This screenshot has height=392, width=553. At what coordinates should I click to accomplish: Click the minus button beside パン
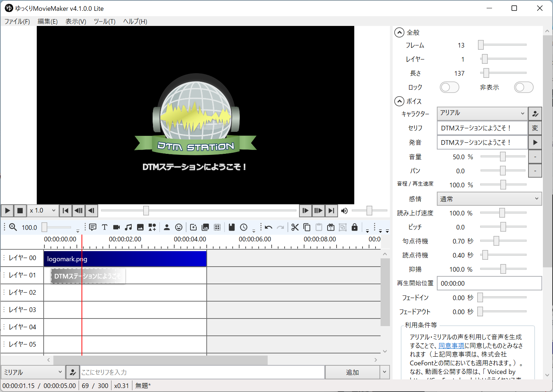click(x=535, y=171)
